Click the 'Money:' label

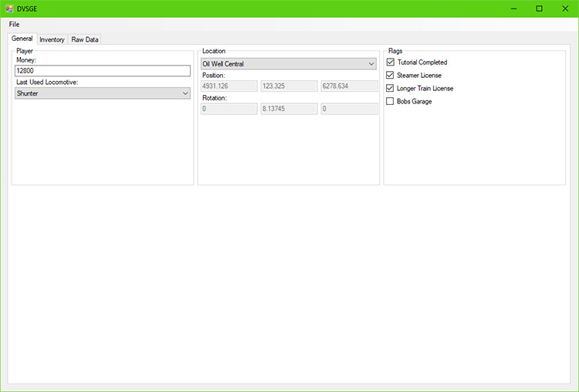[26, 59]
